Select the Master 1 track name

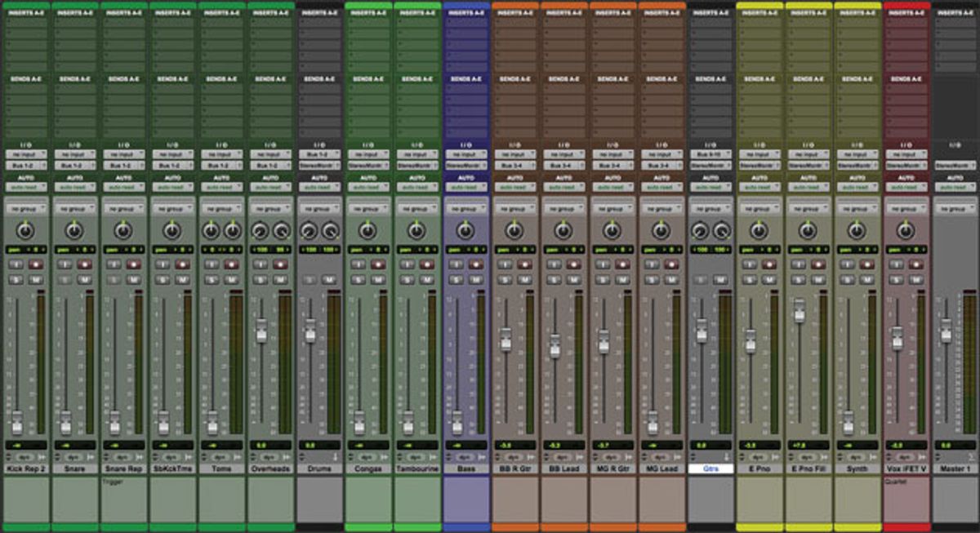tap(955, 469)
